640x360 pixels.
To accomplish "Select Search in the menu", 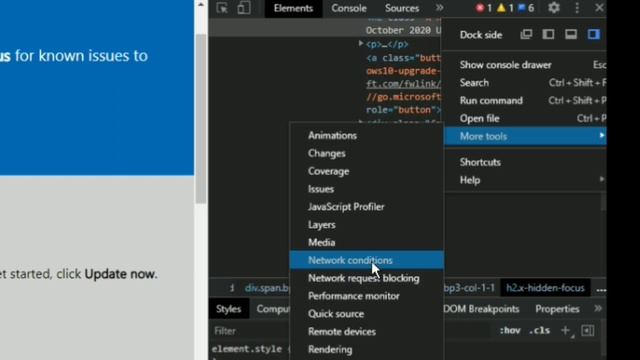I will 525,83.
